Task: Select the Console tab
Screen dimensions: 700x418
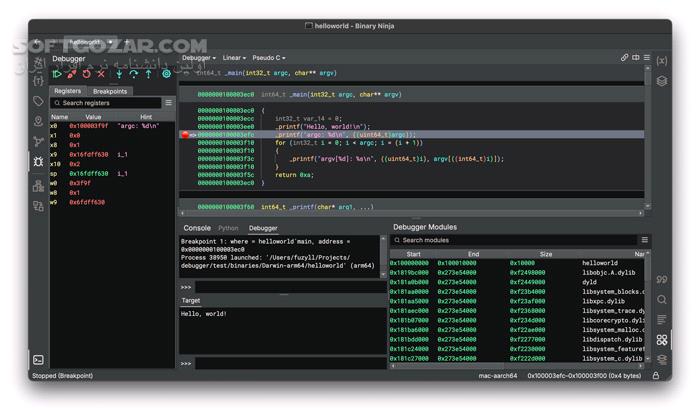Action: pos(197,228)
